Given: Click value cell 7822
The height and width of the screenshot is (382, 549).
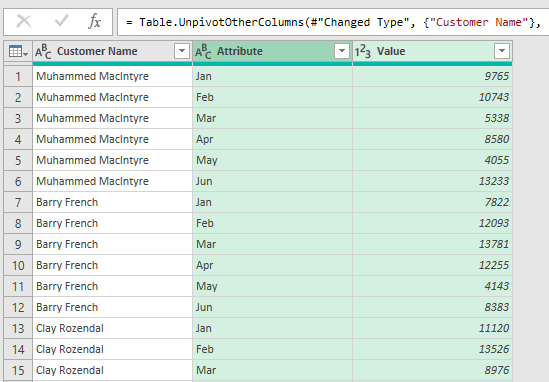Looking at the screenshot, I should point(432,202).
